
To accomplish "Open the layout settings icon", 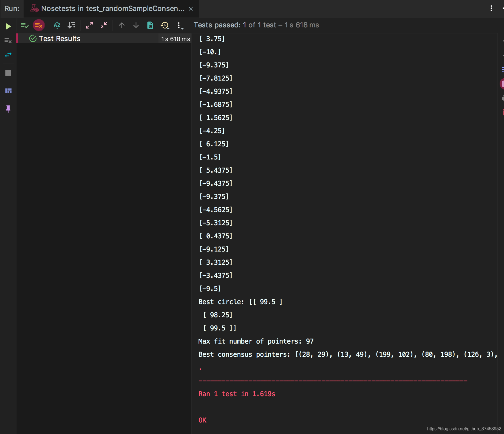I will (x=8, y=91).
